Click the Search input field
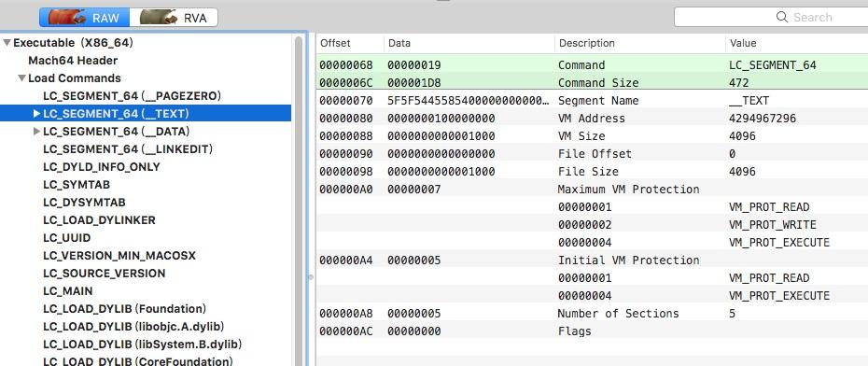868x366 pixels. click(x=771, y=17)
